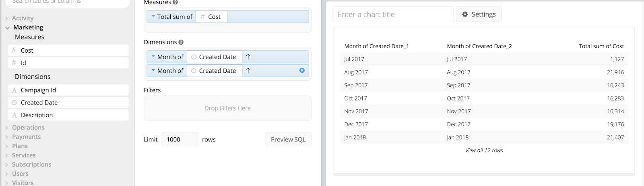The height and width of the screenshot is (186, 644).
Task: Remove the second Month of Created Date dimension
Action: (x=302, y=70)
